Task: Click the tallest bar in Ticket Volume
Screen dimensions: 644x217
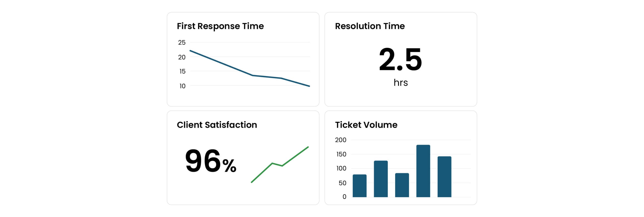Action: (423, 171)
